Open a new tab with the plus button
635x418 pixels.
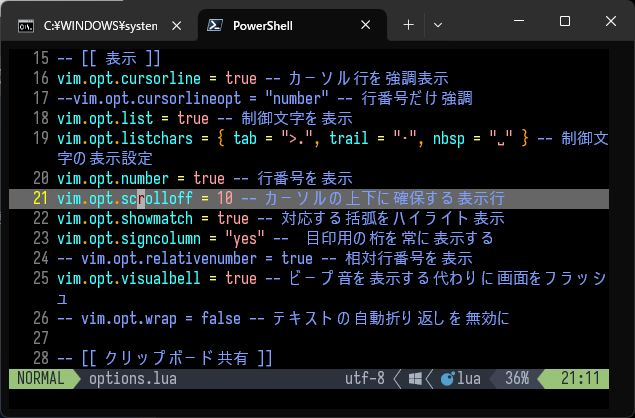408,23
